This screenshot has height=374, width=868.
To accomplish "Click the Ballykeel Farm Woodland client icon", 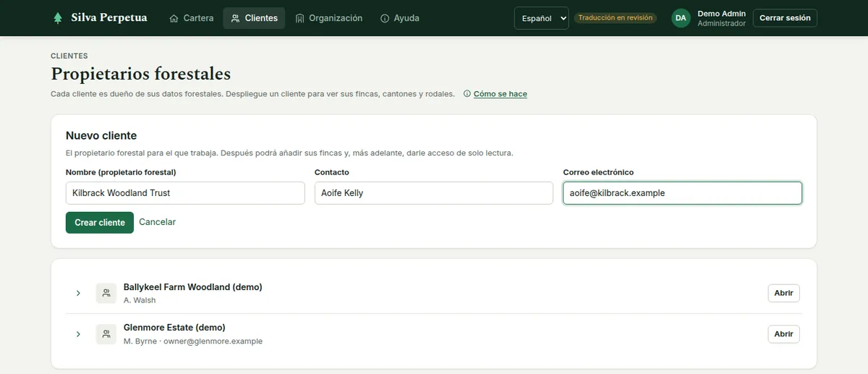I will pos(106,293).
